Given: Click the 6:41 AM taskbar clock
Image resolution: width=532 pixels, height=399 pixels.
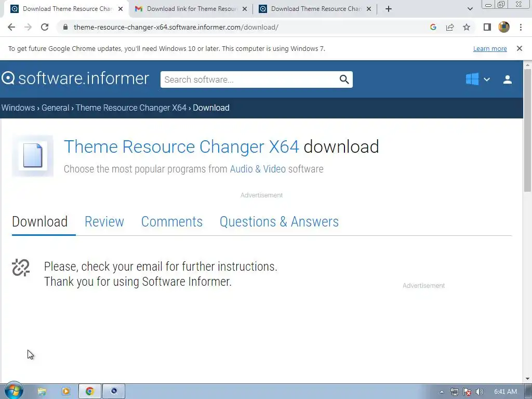Looking at the screenshot, I should pyautogui.click(x=505, y=392).
